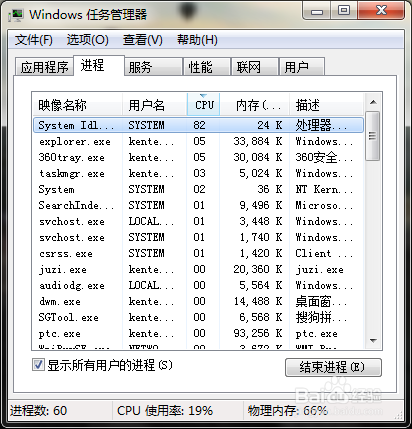Click the 桌面窗... description cell
Image resolution: width=412 pixels, height=429 pixels.
pos(322,301)
